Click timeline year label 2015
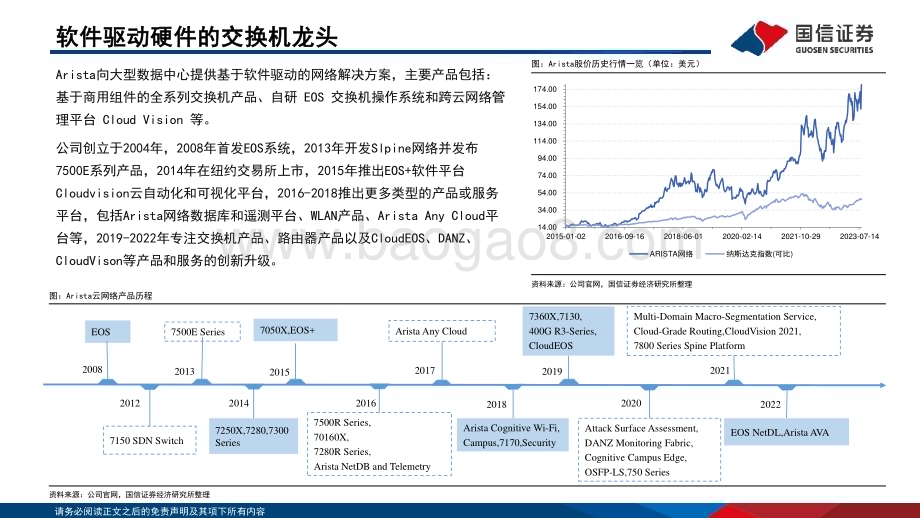The width and height of the screenshot is (920, 518). (279, 371)
